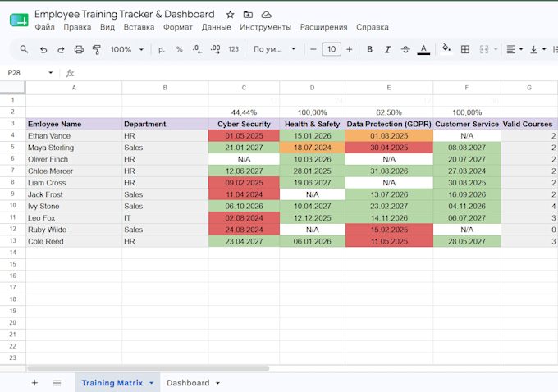Open the borders menu

tap(465, 49)
